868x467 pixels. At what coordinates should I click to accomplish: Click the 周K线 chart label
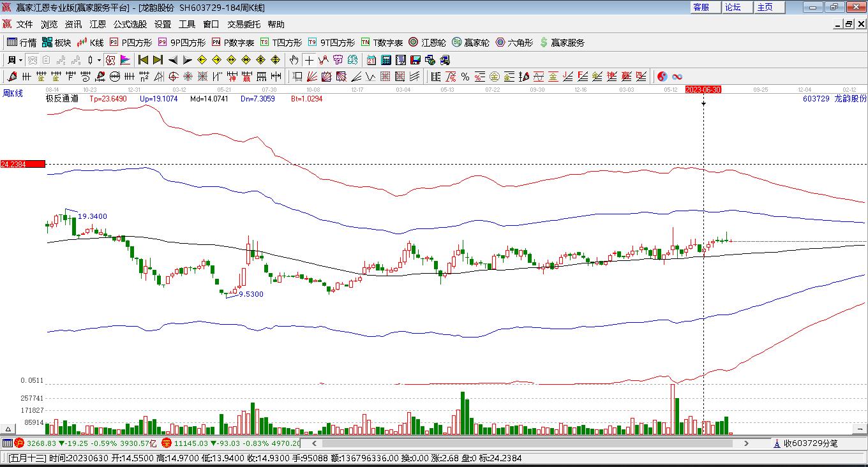[x=13, y=93]
